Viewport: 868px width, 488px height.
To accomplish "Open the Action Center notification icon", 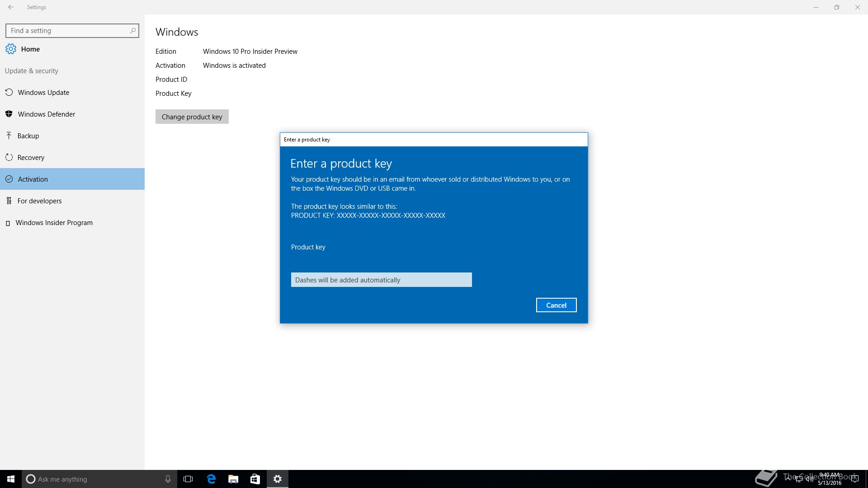I will pyautogui.click(x=854, y=479).
